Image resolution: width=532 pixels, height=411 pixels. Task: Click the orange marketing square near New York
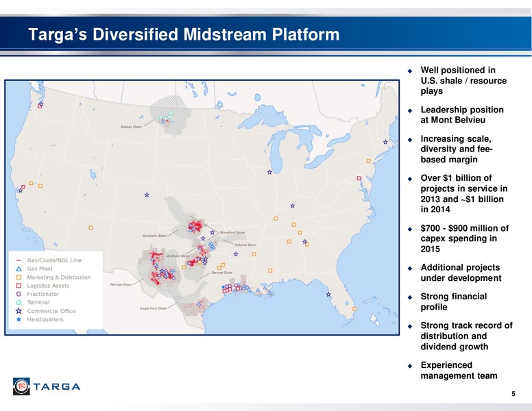click(x=368, y=161)
